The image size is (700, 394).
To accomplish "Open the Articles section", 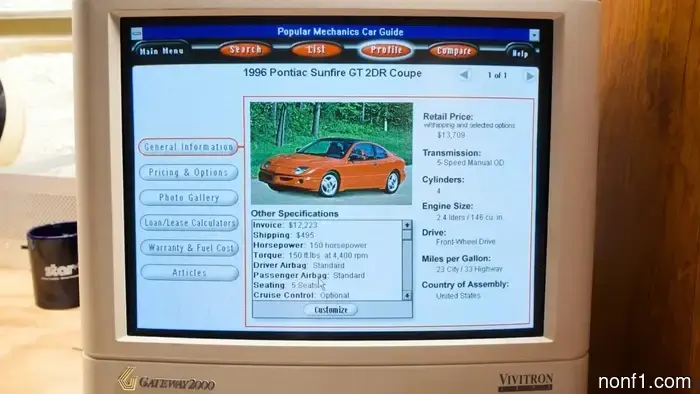I will pyautogui.click(x=190, y=273).
